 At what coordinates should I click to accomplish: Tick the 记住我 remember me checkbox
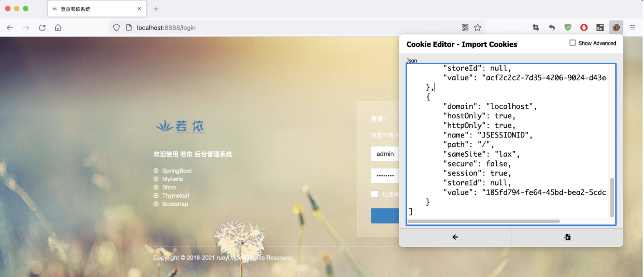(375, 194)
